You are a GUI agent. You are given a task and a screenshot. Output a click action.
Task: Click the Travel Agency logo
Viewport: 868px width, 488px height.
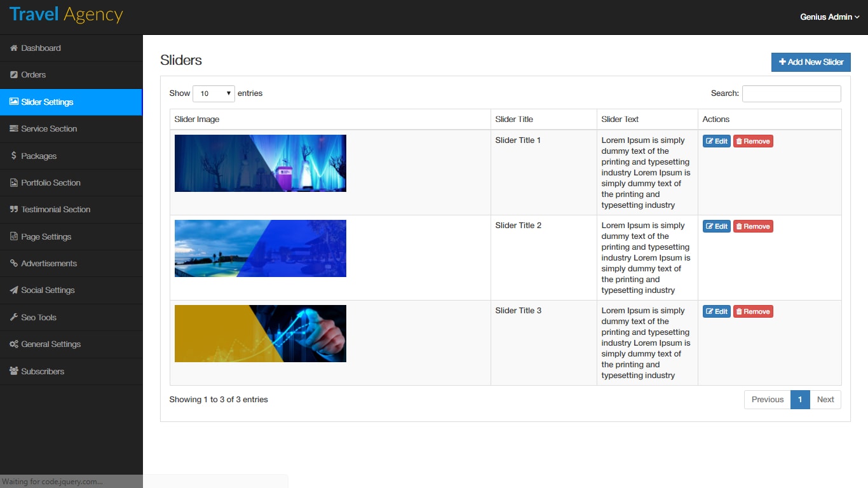click(66, 15)
